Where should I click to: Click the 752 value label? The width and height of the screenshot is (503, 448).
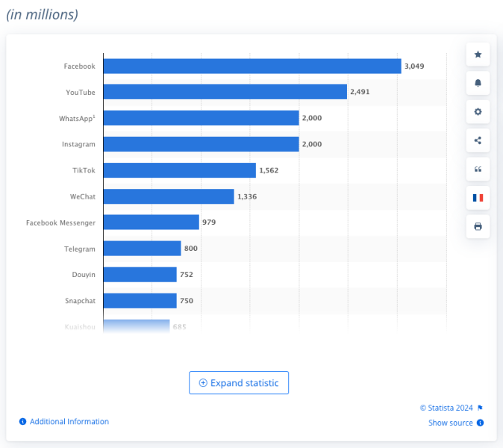pyautogui.click(x=187, y=275)
